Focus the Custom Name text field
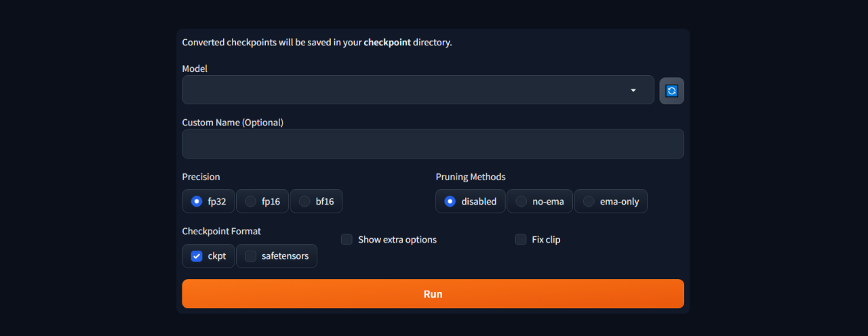The image size is (868, 336). click(x=433, y=144)
